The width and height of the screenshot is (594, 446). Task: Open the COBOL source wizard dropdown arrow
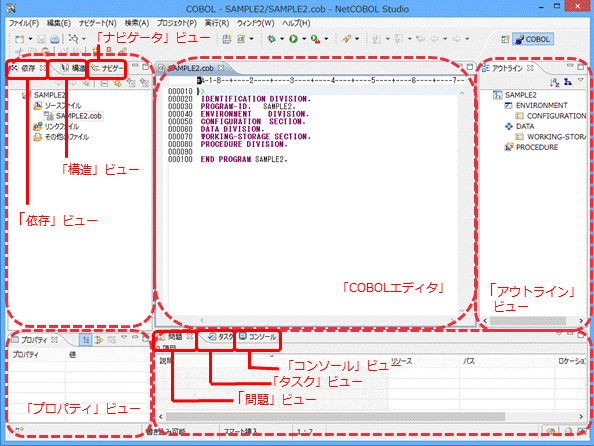tap(252, 39)
